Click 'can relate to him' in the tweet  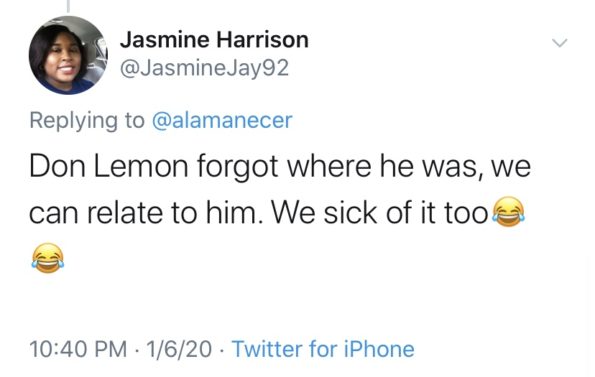(x=146, y=213)
